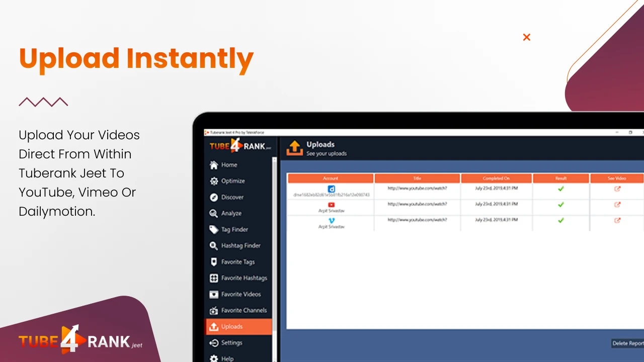Screen dimensions: 644x362
Task: Click the Analyze magnifier icon
Action: (213, 214)
